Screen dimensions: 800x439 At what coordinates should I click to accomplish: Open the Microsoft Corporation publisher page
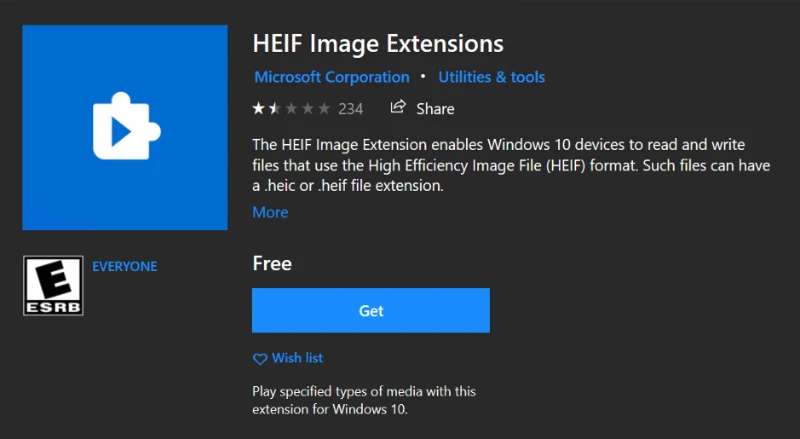[x=332, y=77]
